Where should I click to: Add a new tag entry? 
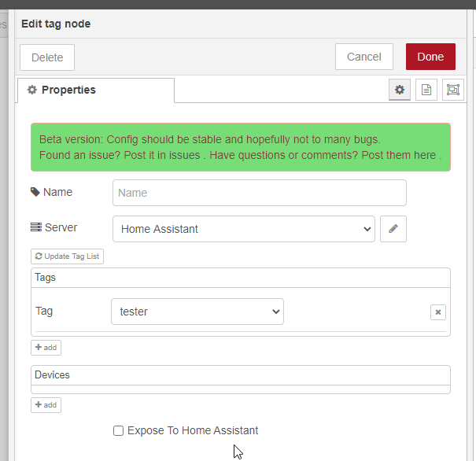(x=46, y=347)
